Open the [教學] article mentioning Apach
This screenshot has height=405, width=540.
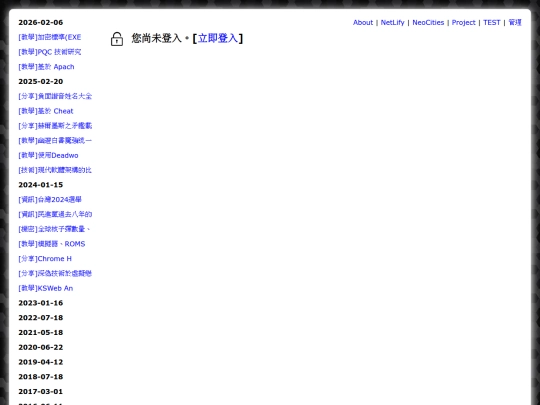tap(46, 67)
